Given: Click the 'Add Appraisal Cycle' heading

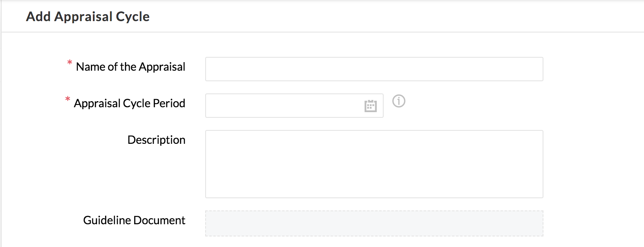Looking at the screenshot, I should (x=88, y=17).
